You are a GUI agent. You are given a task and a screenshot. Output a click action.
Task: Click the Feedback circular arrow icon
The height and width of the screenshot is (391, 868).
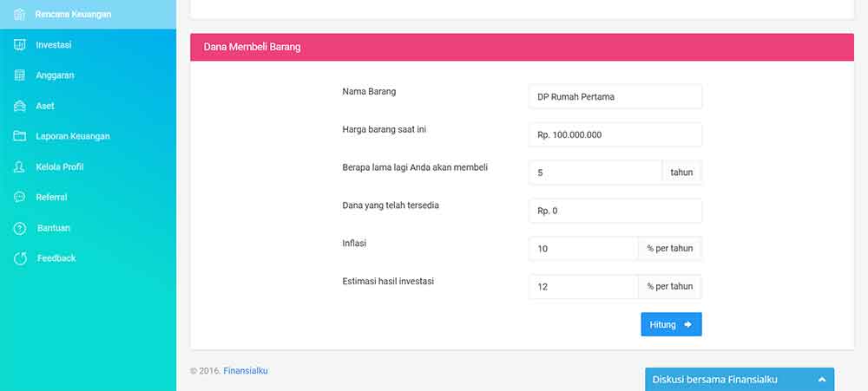click(20, 258)
